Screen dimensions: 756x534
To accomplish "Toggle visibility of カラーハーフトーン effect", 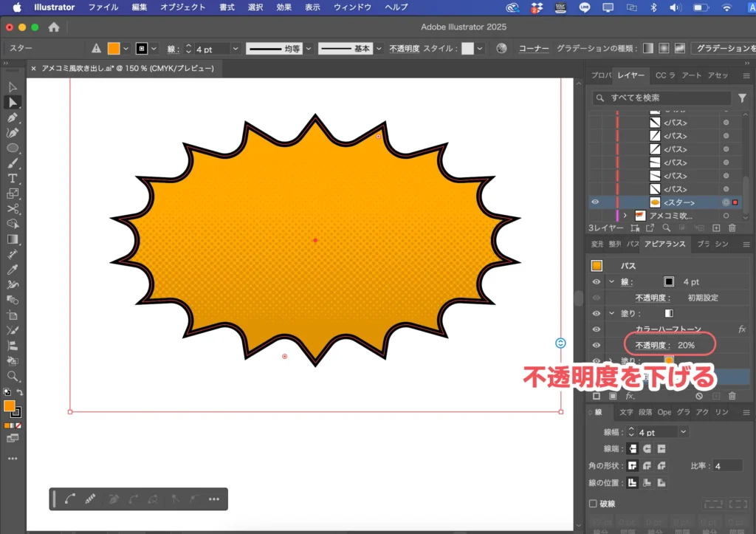I will point(597,329).
